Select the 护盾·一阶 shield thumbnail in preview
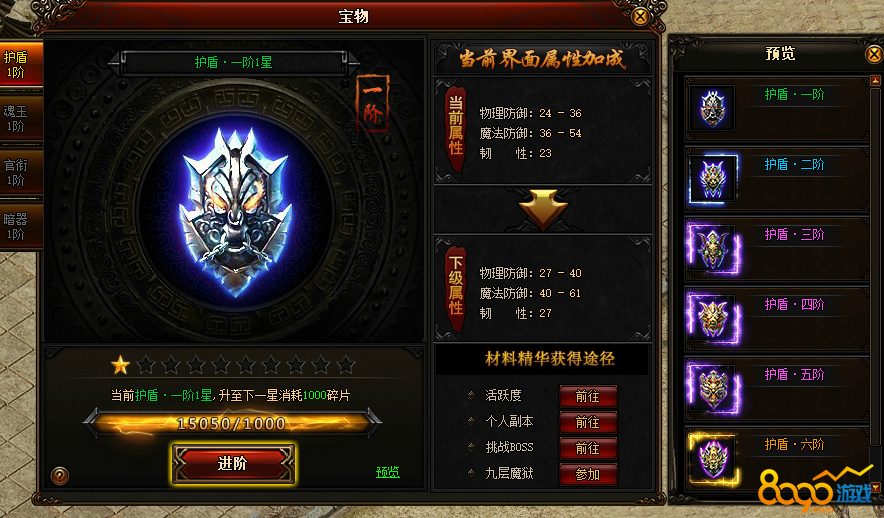 coord(712,108)
